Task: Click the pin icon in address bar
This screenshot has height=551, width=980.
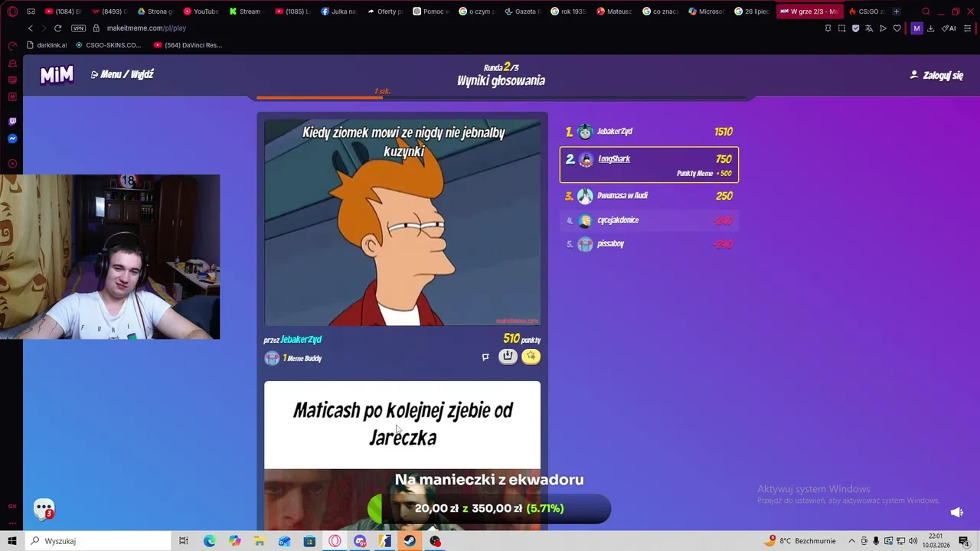Action: click(828, 28)
